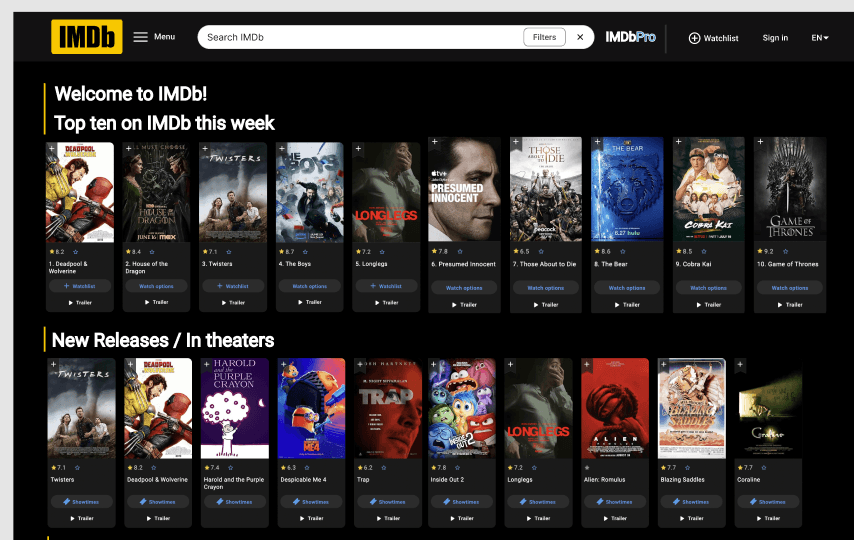Play trailer for Trap
The height and width of the screenshot is (540, 854).
coord(388,518)
